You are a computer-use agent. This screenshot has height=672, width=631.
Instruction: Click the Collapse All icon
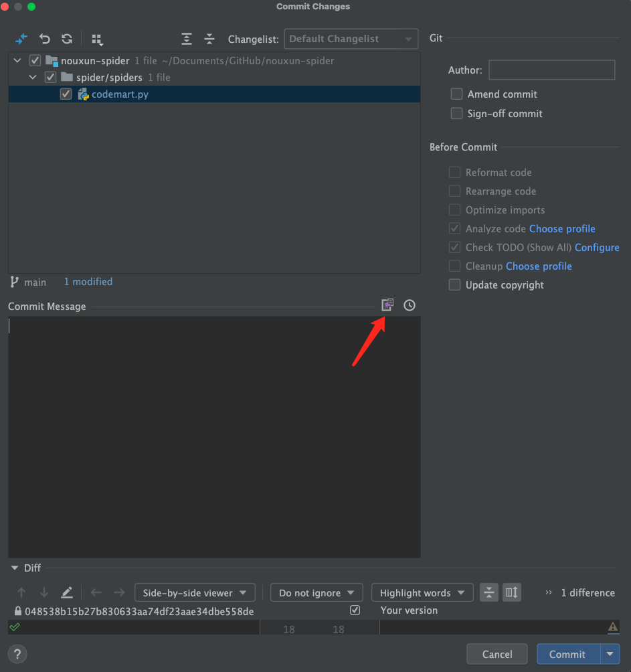click(209, 39)
